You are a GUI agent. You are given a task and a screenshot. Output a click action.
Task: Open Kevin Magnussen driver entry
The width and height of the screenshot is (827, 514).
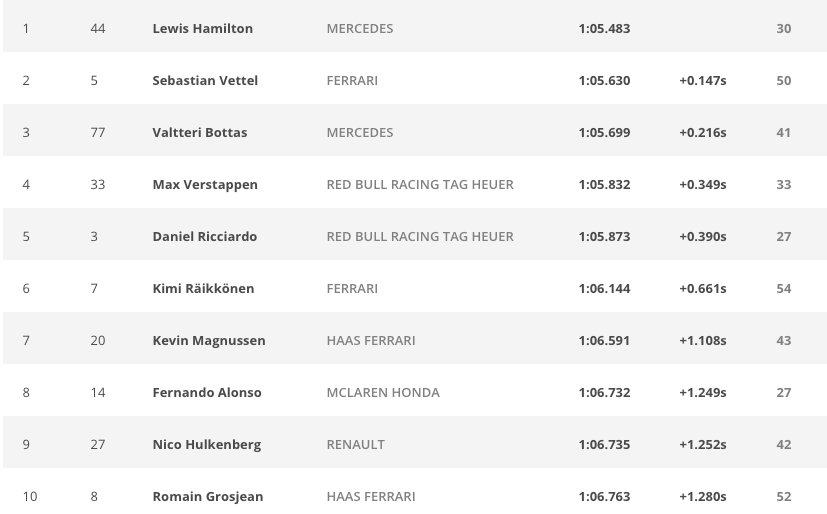pos(209,341)
